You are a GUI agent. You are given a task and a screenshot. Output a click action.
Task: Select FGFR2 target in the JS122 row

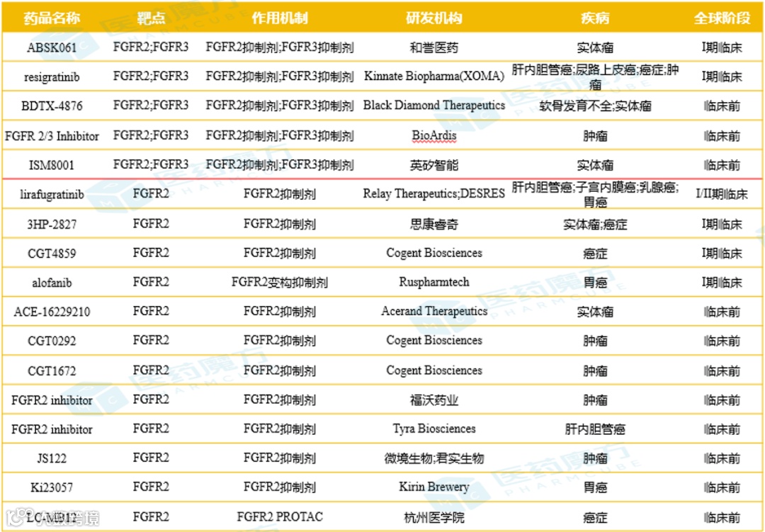click(151, 458)
